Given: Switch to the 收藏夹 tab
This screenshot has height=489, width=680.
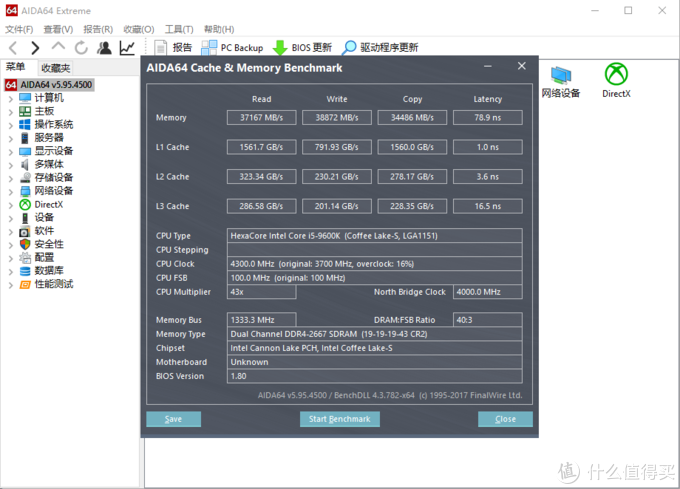Looking at the screenshot, I should coord(55,68).
